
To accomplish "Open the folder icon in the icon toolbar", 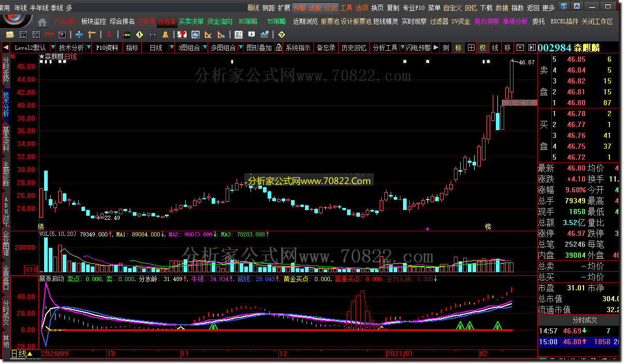I will [x=10, y=35].
